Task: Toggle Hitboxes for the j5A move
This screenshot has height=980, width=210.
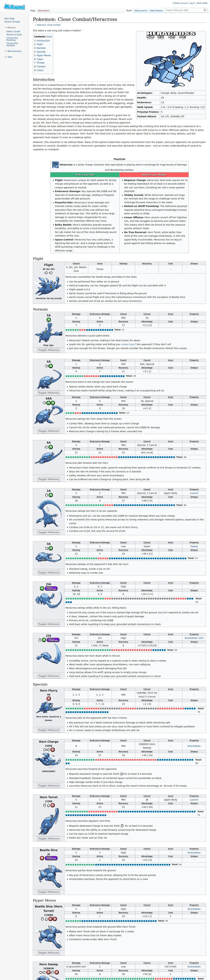Action: (x=48, y=624)
